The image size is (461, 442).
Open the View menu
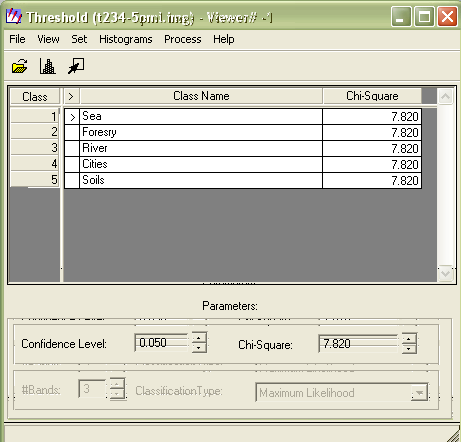48,39
